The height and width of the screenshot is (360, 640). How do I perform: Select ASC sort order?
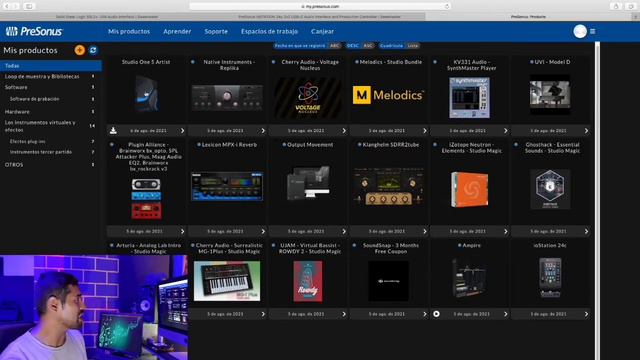tap(368, 46)
